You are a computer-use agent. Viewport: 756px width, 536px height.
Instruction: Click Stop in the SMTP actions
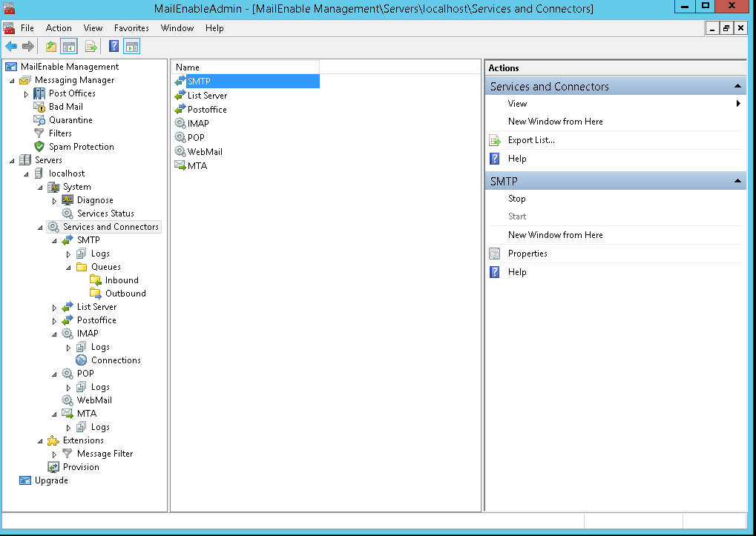tap(517, 199)
